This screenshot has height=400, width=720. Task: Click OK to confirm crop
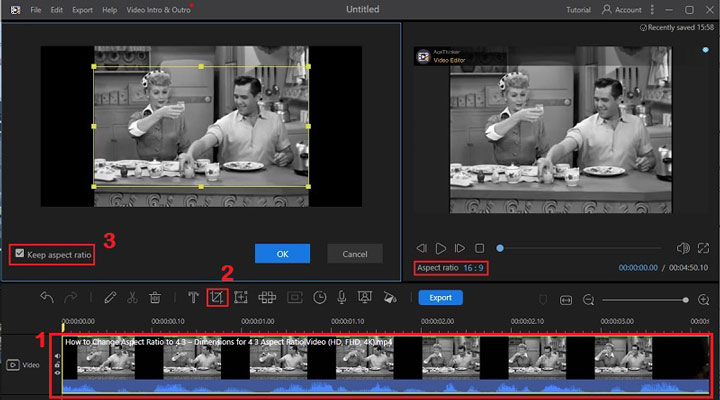[x=282, y=254]
